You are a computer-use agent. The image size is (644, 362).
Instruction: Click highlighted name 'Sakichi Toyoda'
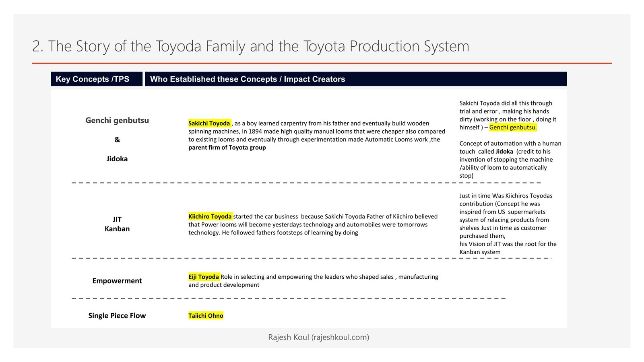[x=209, y=123]
